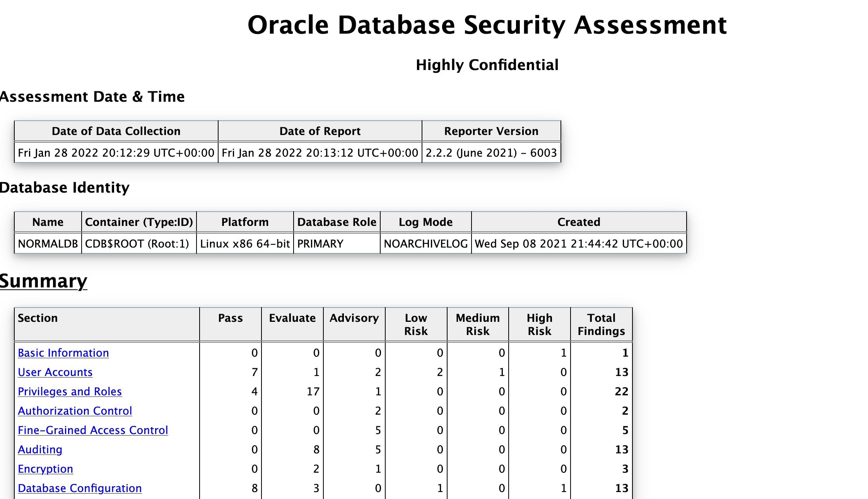868x499 pixels.
Task: Open the Database Configuration link
Action: click(x=80, y=488)
